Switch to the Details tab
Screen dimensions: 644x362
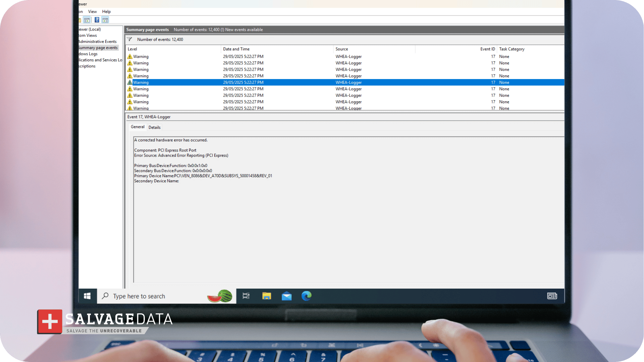tap(155, 127)
